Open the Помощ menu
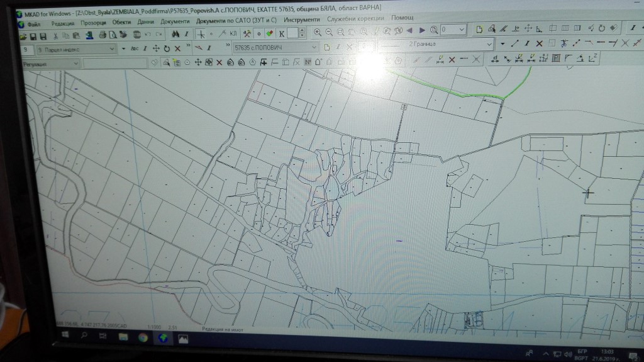This screenshot has height=362, width=644. pyautogui.click(x=402, y=18)
